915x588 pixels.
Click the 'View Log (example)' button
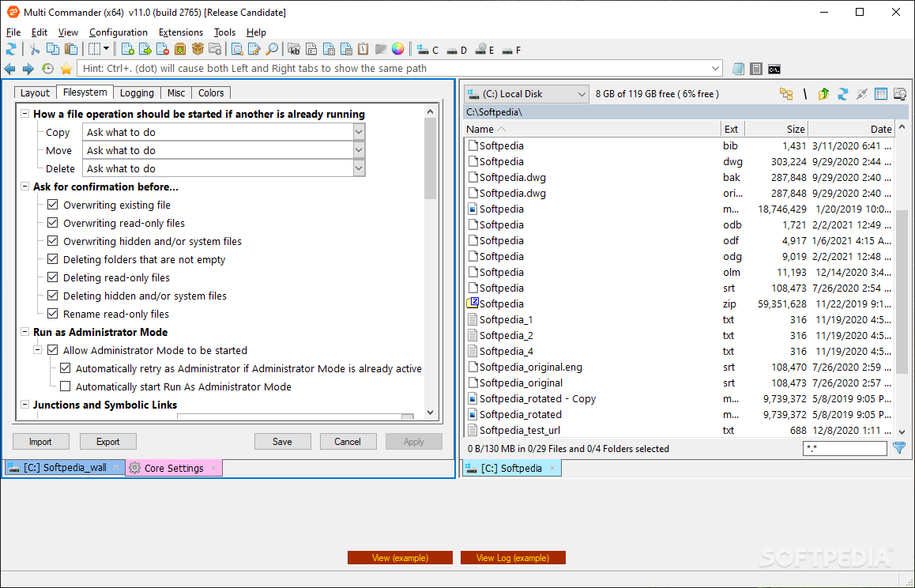coord(513,558)
